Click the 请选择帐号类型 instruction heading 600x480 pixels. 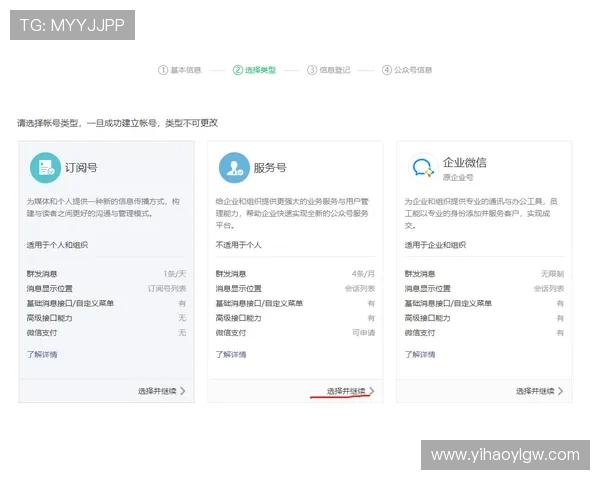click(117, 123)
